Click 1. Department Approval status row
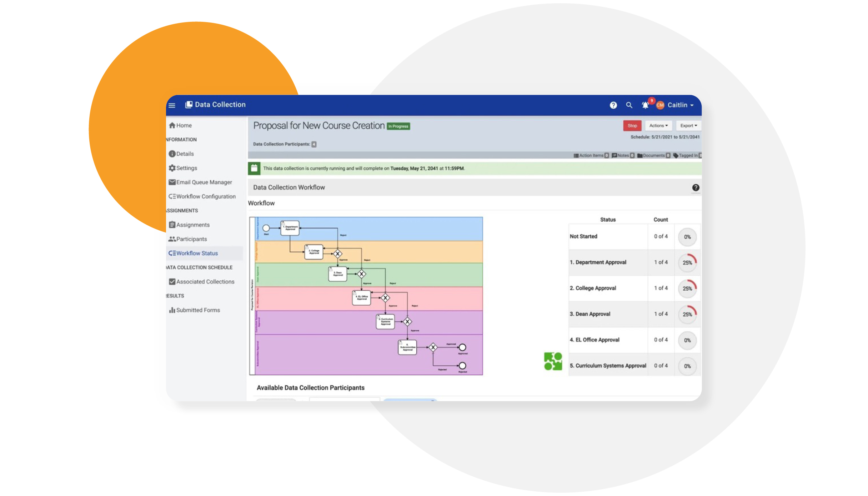The image size is (868, 496). [x=634, y=262]
